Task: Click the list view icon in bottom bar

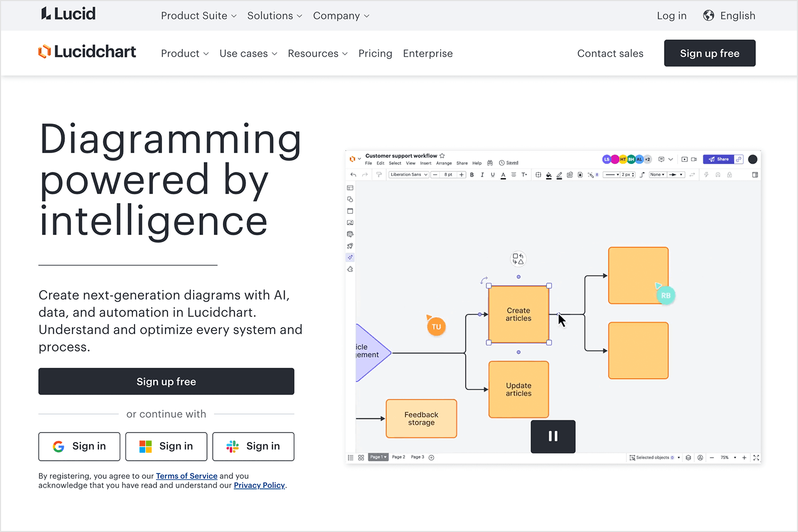Action: click(x=351, y=458)
